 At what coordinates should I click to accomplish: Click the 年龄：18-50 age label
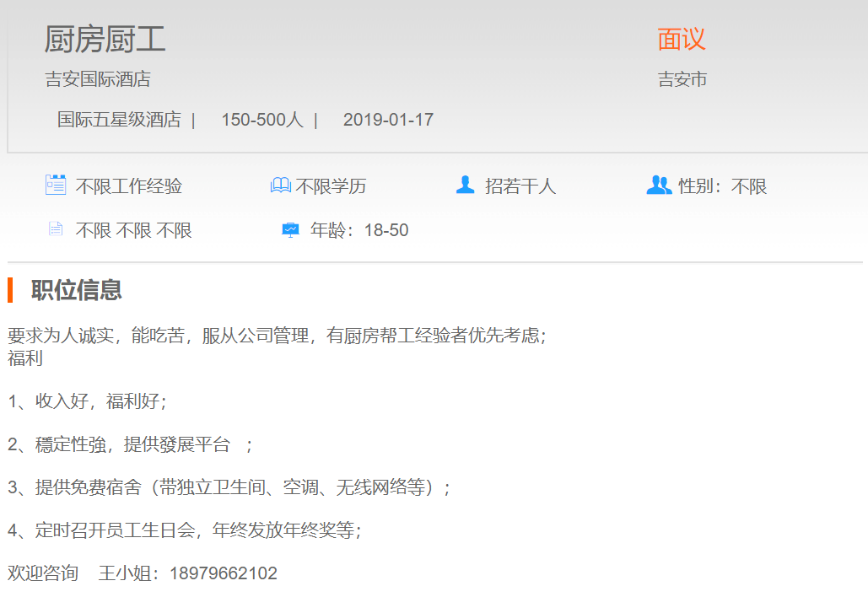coord(359,230)
